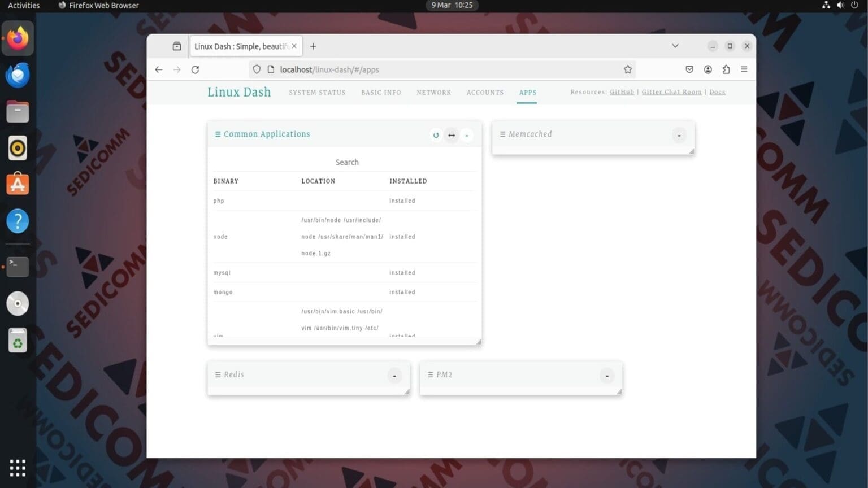Open Files from the Ubuntu dock

18,111
